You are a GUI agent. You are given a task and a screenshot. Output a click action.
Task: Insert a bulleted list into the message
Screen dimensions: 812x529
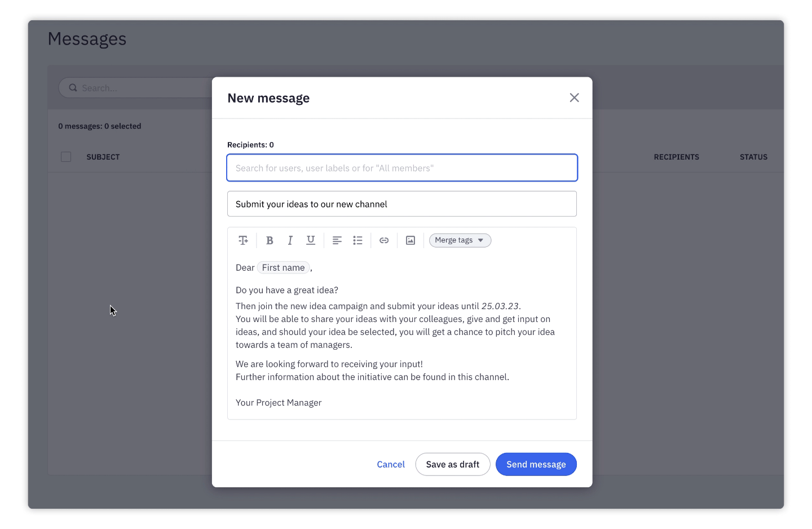(358, 240)
